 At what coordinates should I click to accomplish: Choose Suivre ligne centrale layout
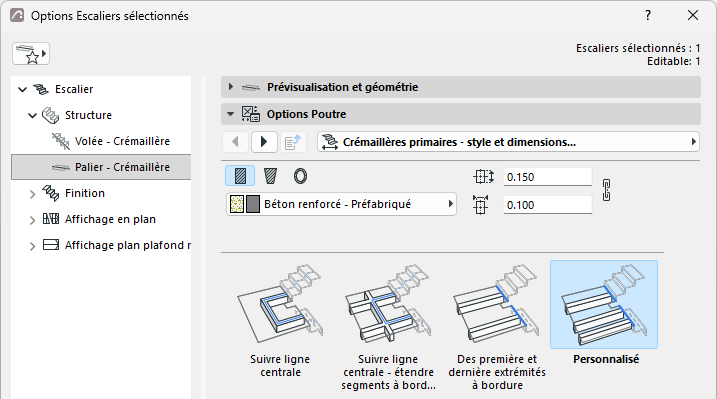280,319
